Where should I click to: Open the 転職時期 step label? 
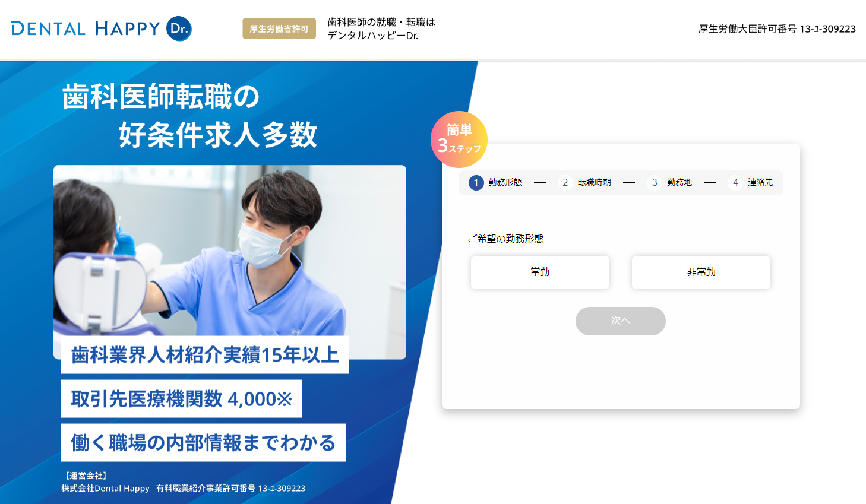(594, 182)
